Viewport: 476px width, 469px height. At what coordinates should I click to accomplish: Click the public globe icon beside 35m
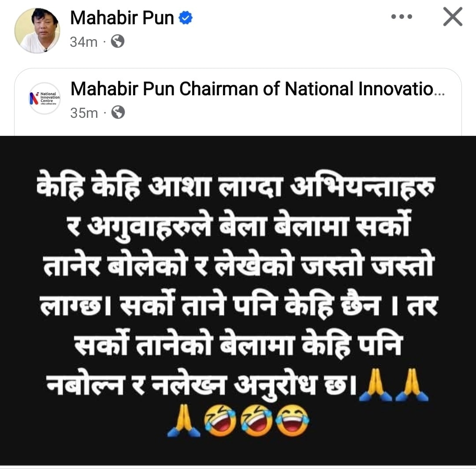(118, 112)
